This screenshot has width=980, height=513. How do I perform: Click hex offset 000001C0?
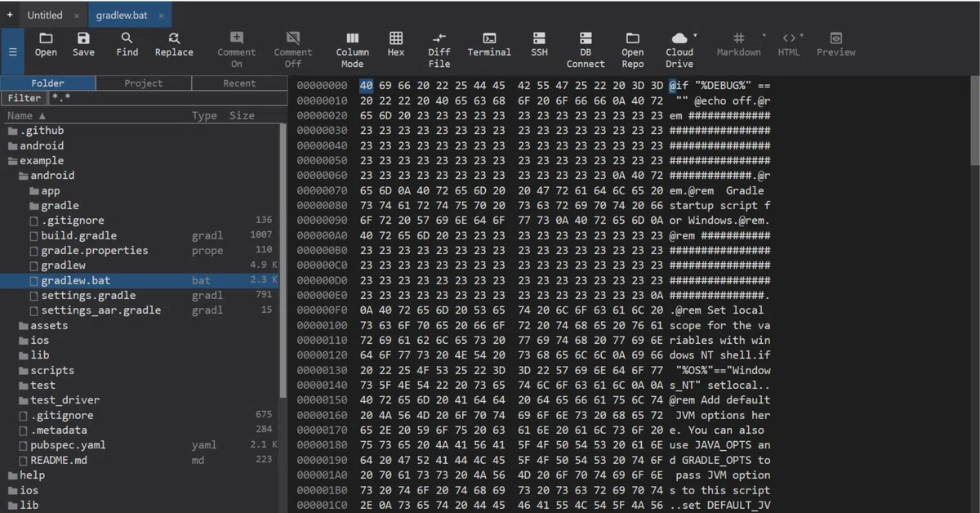[322, 505]
